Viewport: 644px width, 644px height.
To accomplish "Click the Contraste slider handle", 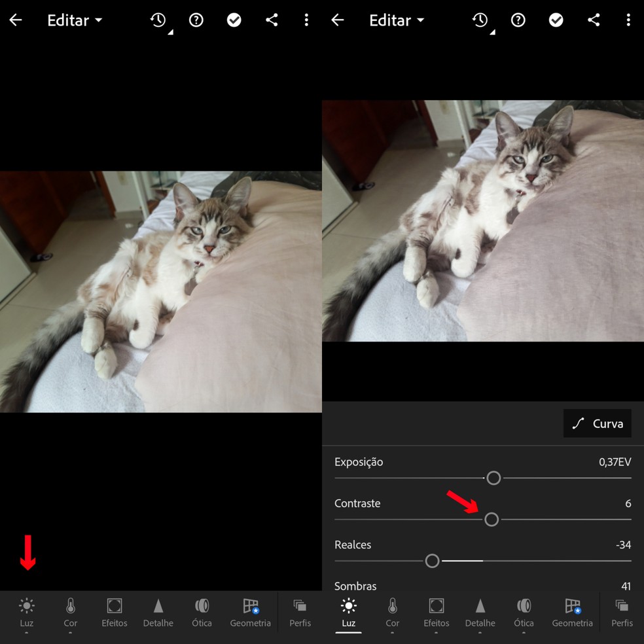I will coord(492,520).
